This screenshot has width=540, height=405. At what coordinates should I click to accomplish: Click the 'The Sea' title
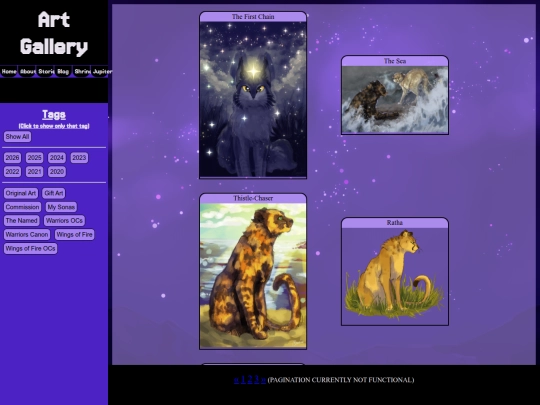coord(395,61)
